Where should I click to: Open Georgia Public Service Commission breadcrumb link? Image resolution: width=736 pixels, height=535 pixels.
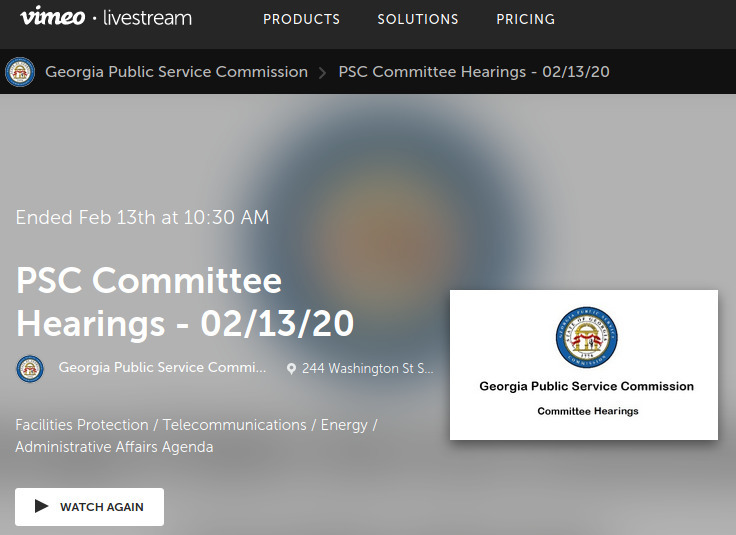click(x=176, y=72)
